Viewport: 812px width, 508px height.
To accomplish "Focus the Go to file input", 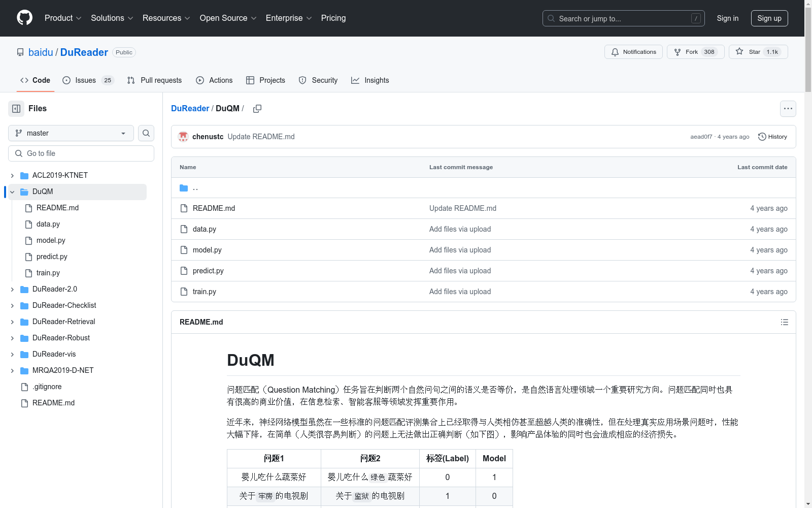I will (81, 153).
